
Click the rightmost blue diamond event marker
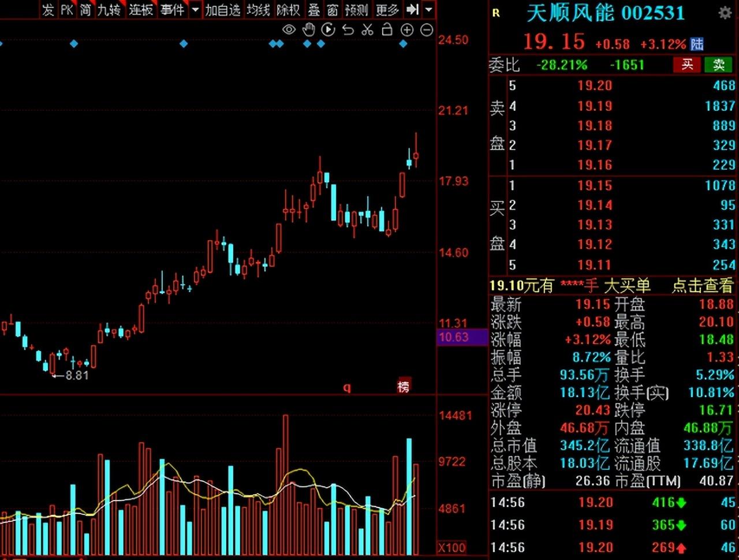(404, 44)
